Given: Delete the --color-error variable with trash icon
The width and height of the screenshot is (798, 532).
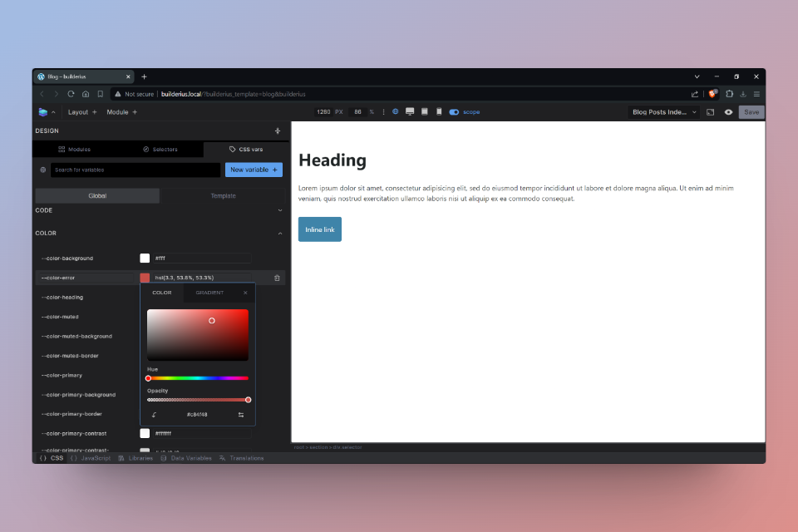Looking at the screenshot, I should click(x=277, y=278).
